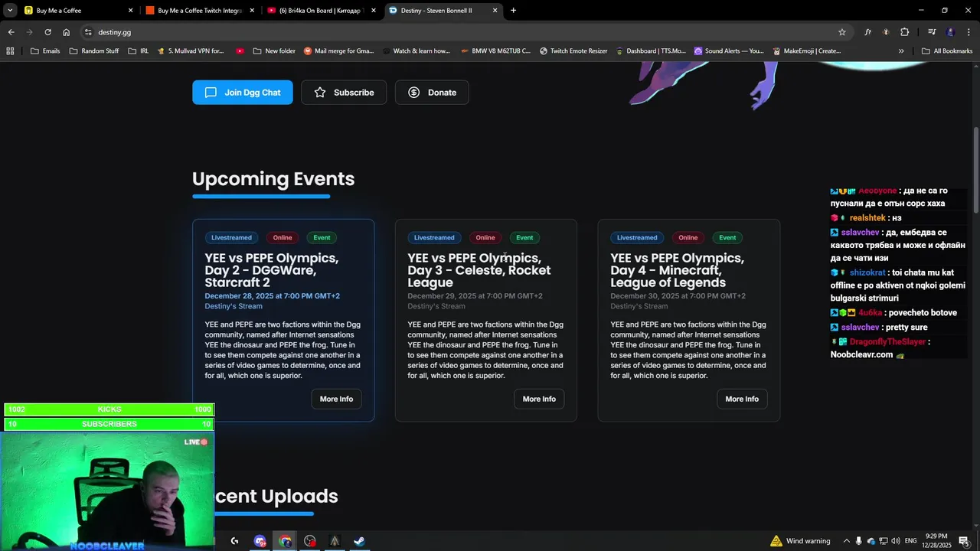The image size is (980, 551).
Task: Open the BMW V8 M62TUB bookmark
Action: (x=496, y=51)
